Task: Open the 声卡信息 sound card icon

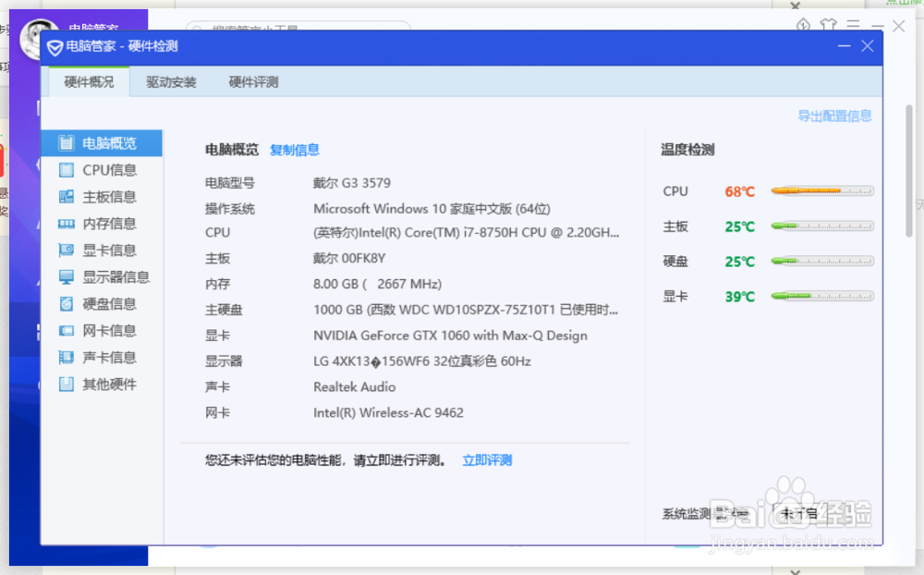Action: coord(67,358)
